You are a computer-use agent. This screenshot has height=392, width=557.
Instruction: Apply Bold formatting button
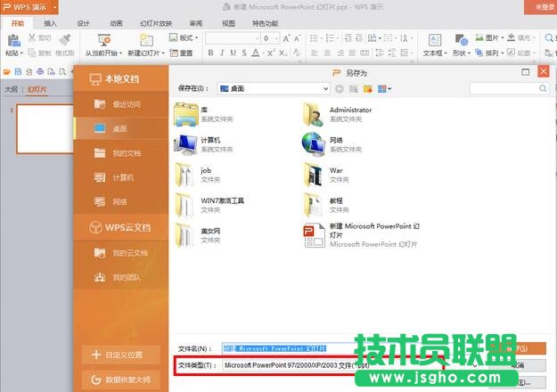[x=210, y=53]
